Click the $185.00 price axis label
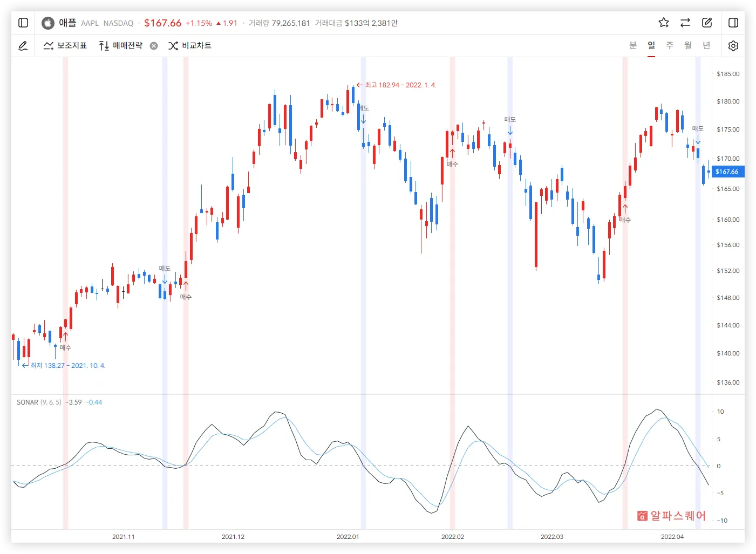This screenshot has width=756, height=554. [728, 74]
